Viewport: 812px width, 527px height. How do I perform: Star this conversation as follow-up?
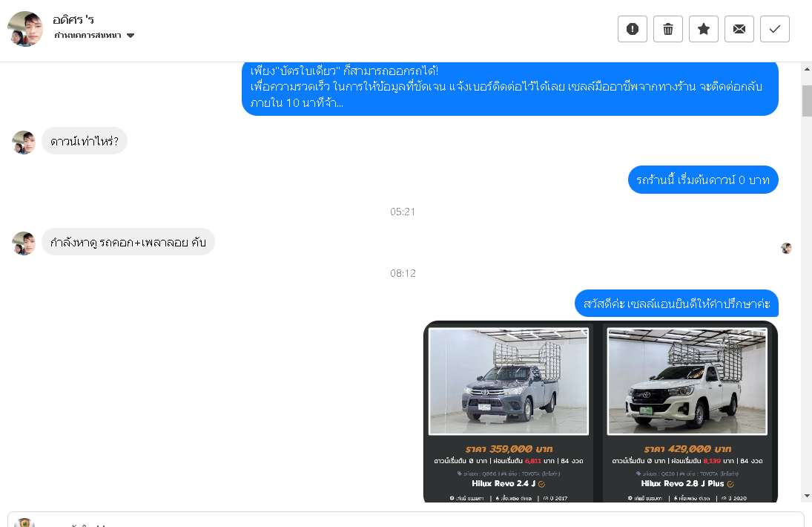pos(704,29)
